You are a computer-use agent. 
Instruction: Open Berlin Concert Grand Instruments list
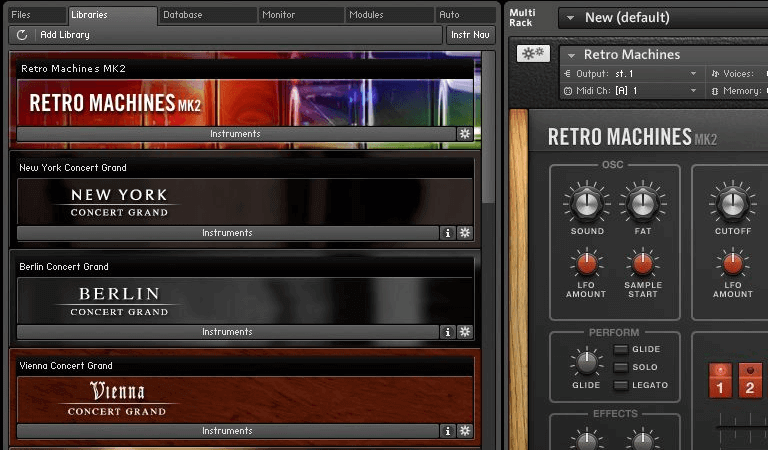(x=228, y=332)
